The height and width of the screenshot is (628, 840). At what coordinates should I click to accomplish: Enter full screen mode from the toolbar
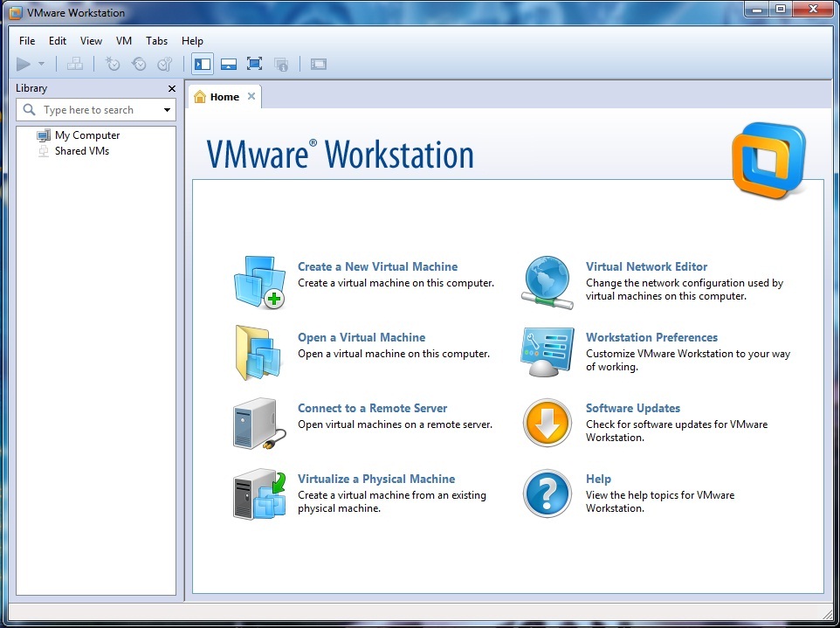[x=254, y=64]
